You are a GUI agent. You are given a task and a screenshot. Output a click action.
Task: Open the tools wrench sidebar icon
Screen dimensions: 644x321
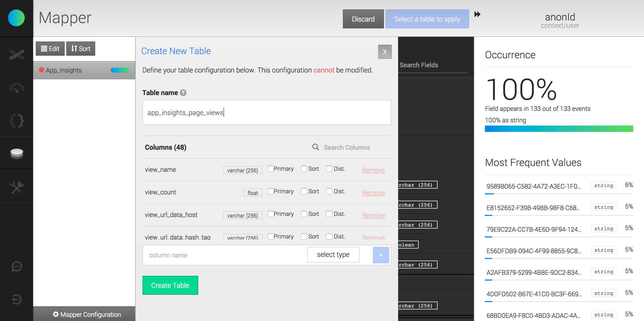click(x=17, y=187)
